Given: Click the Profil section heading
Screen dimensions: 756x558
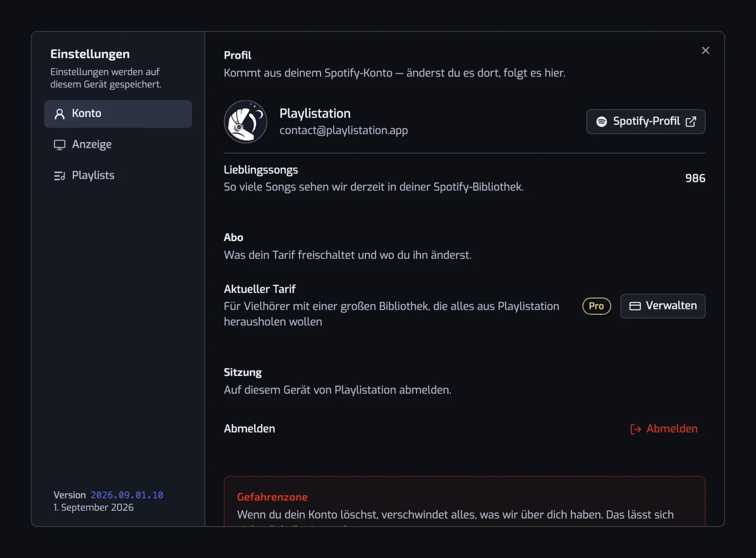Looking at the screenshot, I should 237,55.
